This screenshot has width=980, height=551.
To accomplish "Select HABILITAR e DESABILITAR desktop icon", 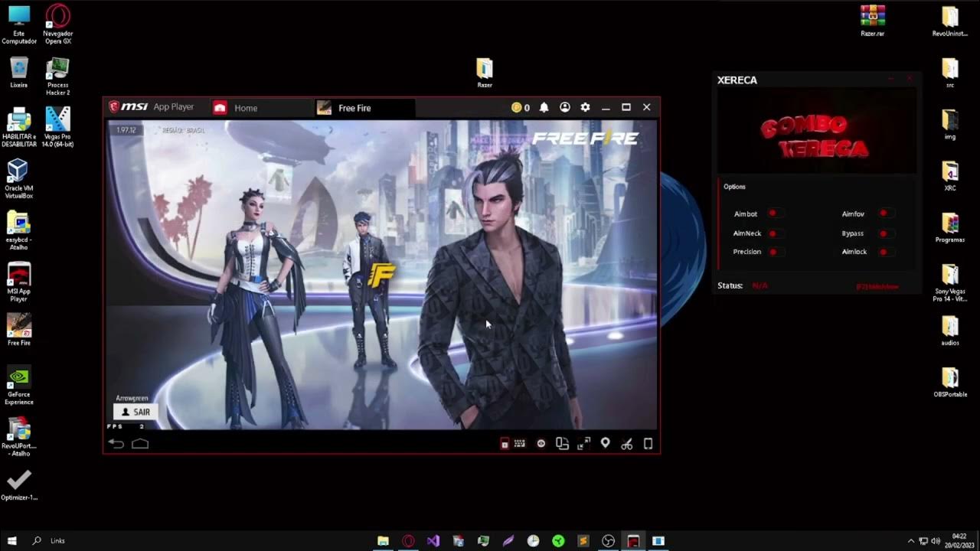I will (19, 127).
